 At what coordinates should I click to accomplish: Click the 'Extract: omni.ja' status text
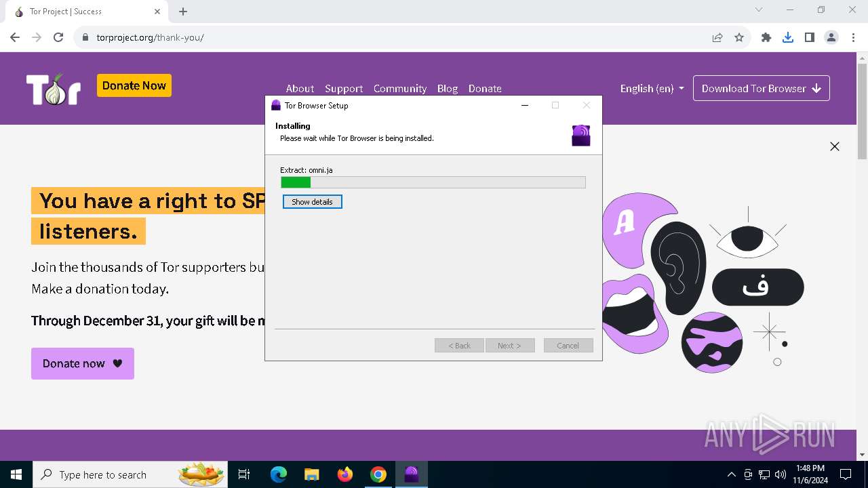coord(307,170)
